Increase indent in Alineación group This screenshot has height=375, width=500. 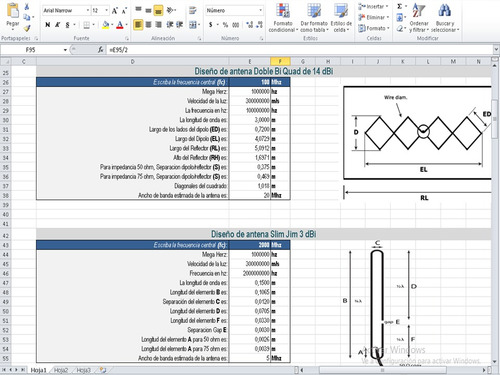point(180,25)
